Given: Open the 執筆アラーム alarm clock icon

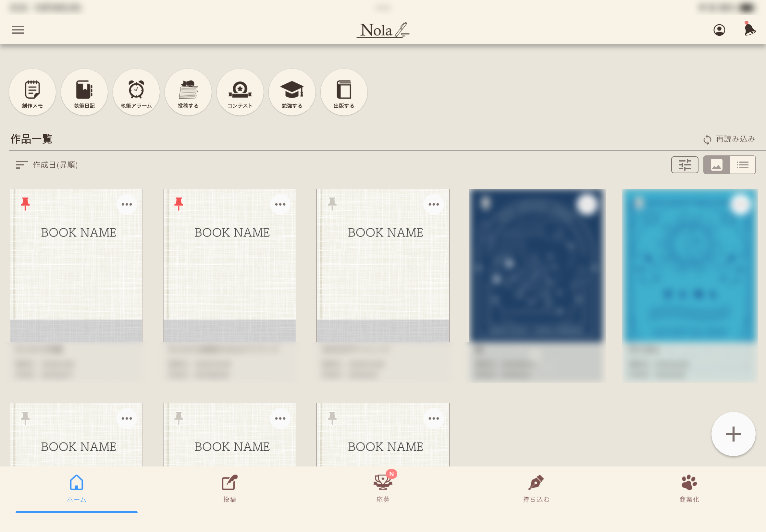Looking at the screenshot, I should [x=136, y=92].
